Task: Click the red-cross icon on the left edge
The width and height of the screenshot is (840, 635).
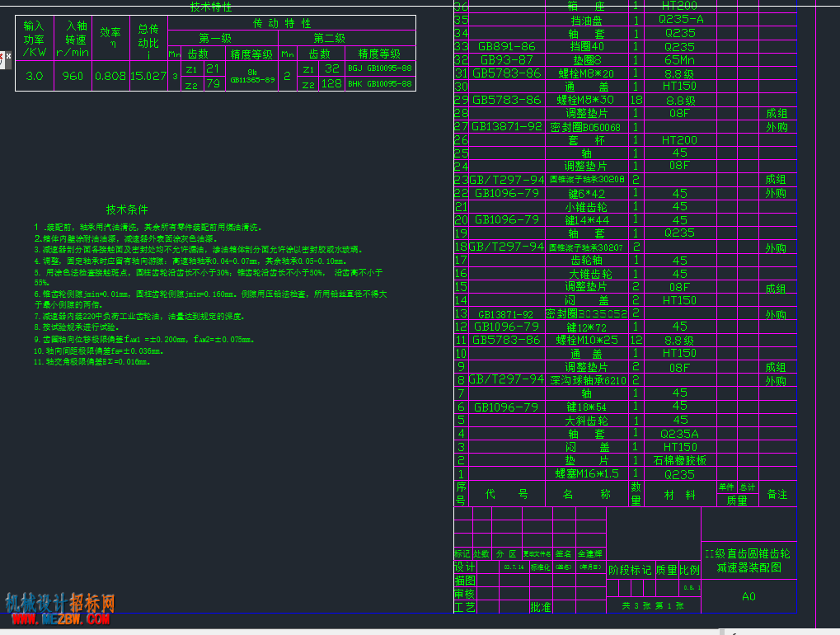Action: (2, 59)
